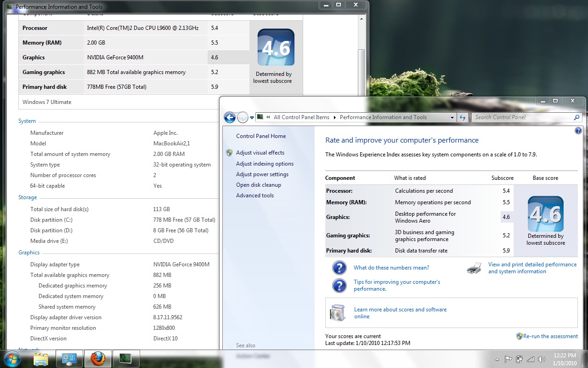Screen dimensions: 588x368
Task: Open Firefox from the taskbar
Action: [x=98, y=358]
